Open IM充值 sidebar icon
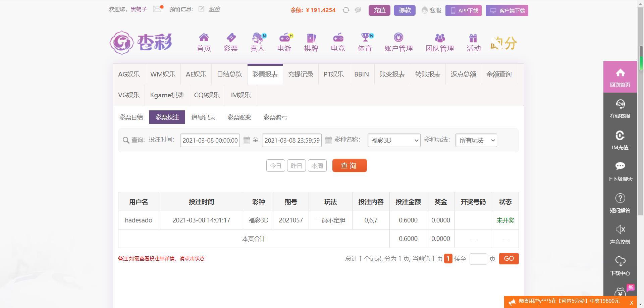This screenshot has height=308, width=644. tap(620, 136)
